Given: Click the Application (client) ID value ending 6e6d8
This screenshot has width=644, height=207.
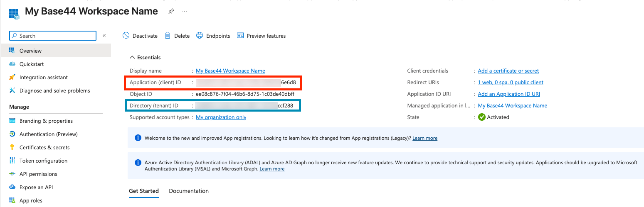Looking at the screenshot, I should click(x=246, y=82).
